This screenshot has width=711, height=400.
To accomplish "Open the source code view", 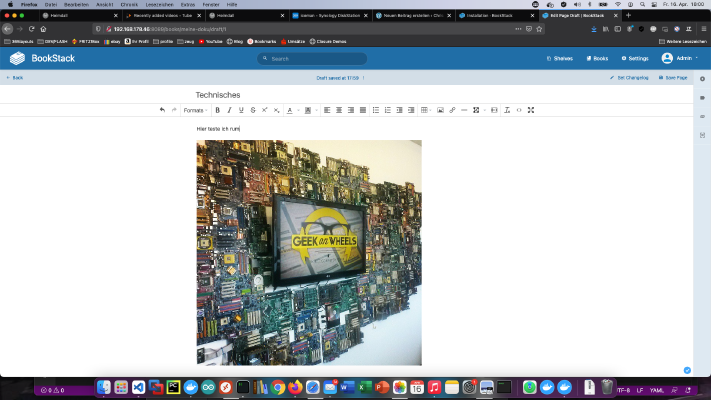I will (519, 110).
